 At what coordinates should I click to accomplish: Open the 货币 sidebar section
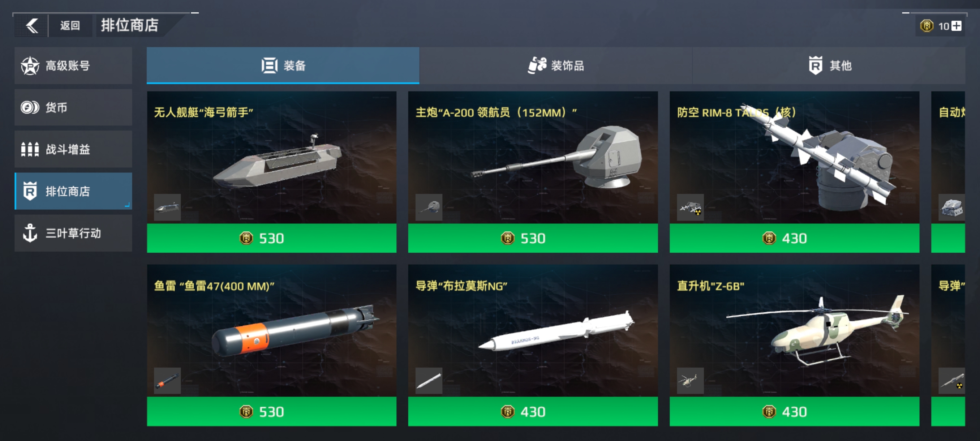coord(73,107)
